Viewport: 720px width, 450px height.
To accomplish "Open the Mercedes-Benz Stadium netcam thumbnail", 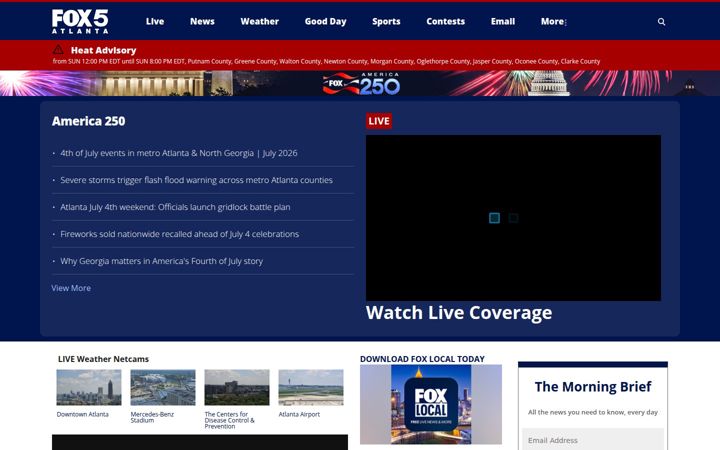I will [x=163, y=388].
